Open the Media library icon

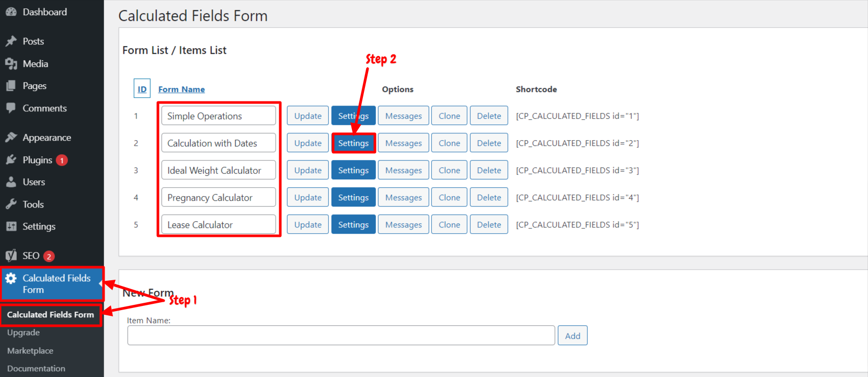(11, 64)
